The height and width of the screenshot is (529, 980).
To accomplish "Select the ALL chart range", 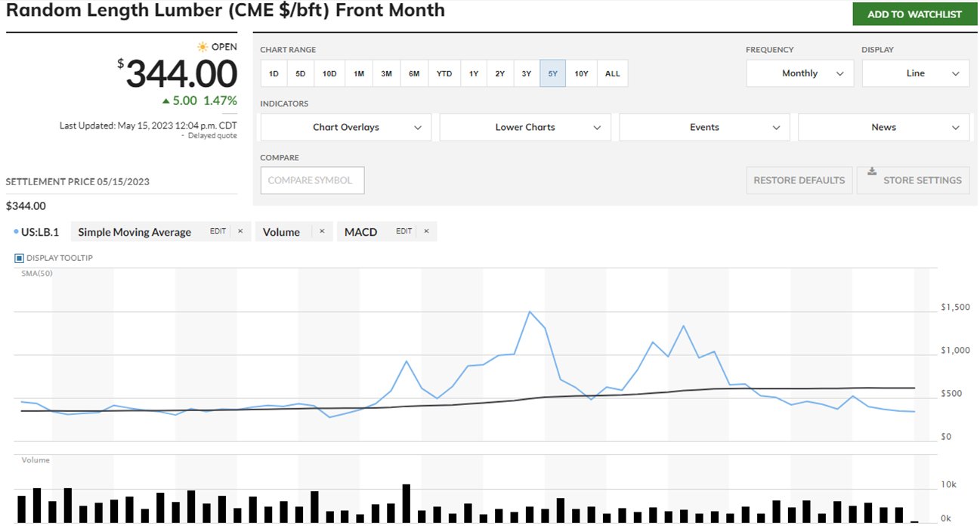I will click(613, 73).
